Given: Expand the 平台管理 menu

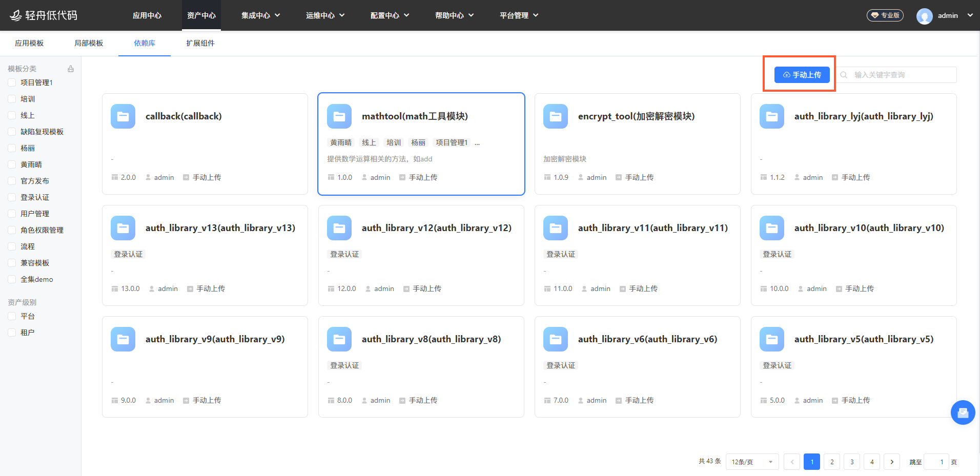Looking at the screenshot, I should pyautogui.click(x=519, y=15).
